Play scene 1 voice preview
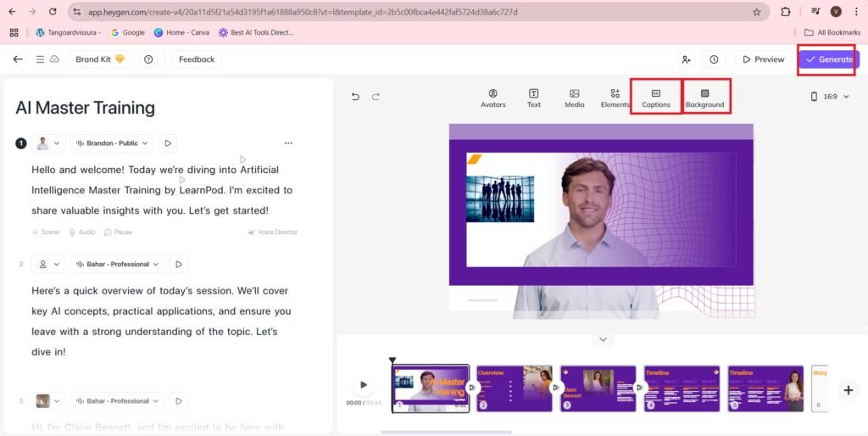Viewport: 868px width, 436px height. pos(168,143)
